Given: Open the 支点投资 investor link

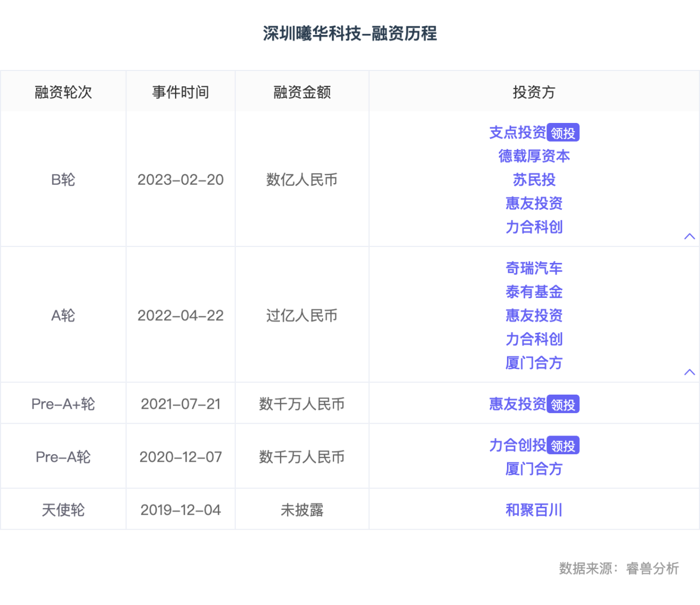Looking at the screenshot, I should (x=517, y=132).
